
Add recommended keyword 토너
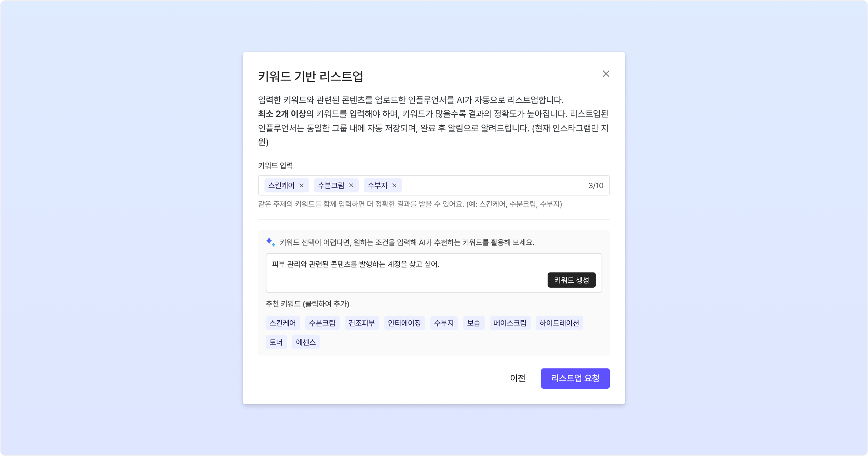pos(276,342)
